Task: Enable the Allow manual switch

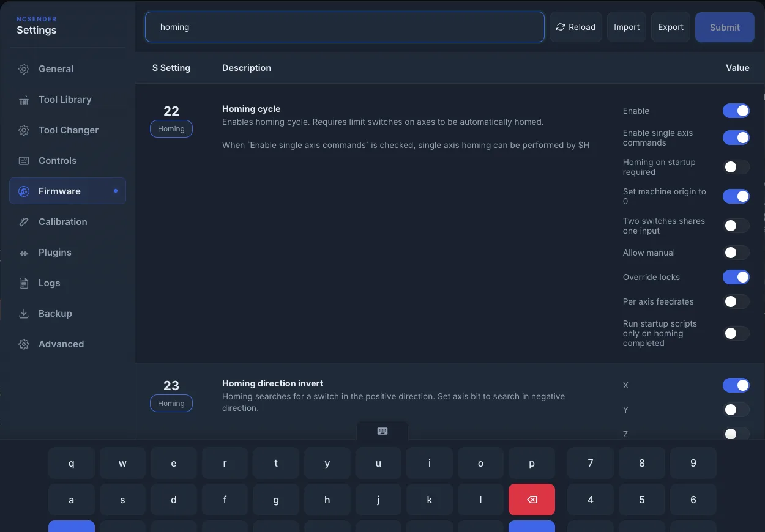Action: coord(736,253)
